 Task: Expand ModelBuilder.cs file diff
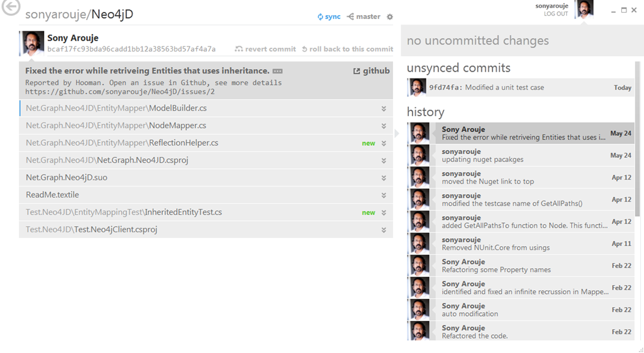click(x=384, y=109)
